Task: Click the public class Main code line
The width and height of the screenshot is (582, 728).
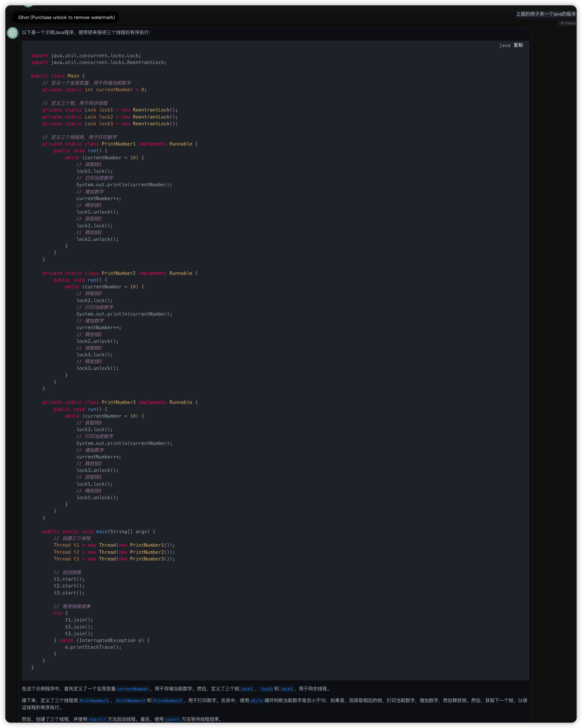Action: tap(58, 76)
